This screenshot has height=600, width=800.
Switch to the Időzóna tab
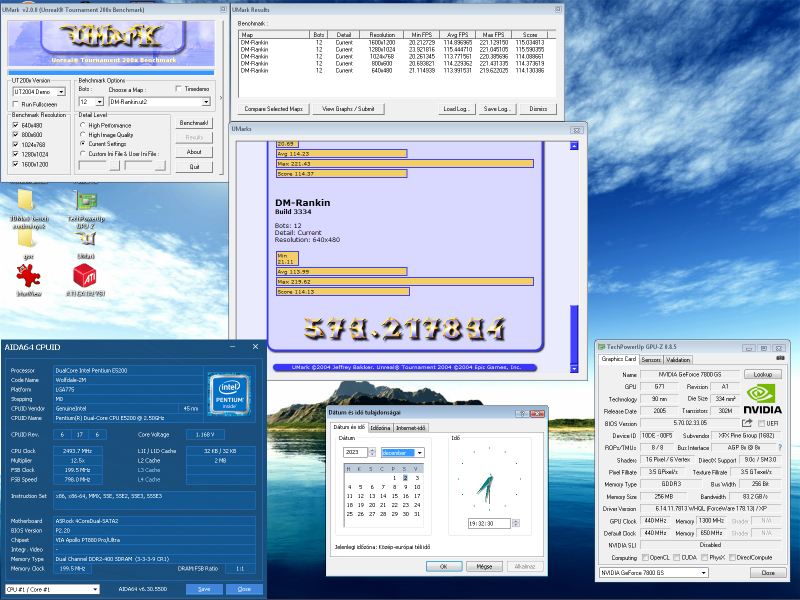tap(380, 428)
